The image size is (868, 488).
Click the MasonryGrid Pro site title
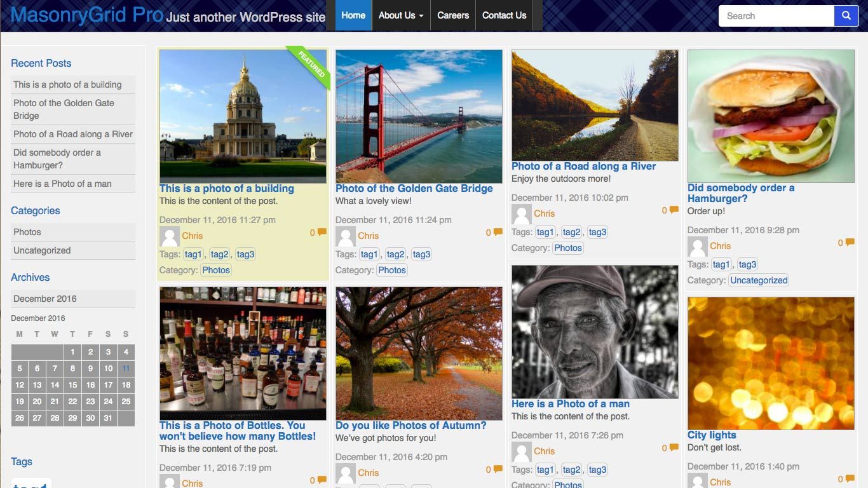point(87,15)
